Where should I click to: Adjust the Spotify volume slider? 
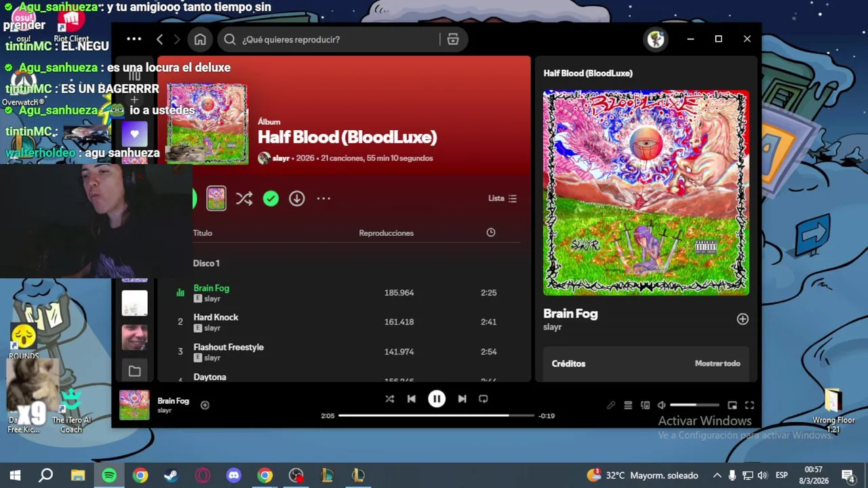(x=694, y=405)
